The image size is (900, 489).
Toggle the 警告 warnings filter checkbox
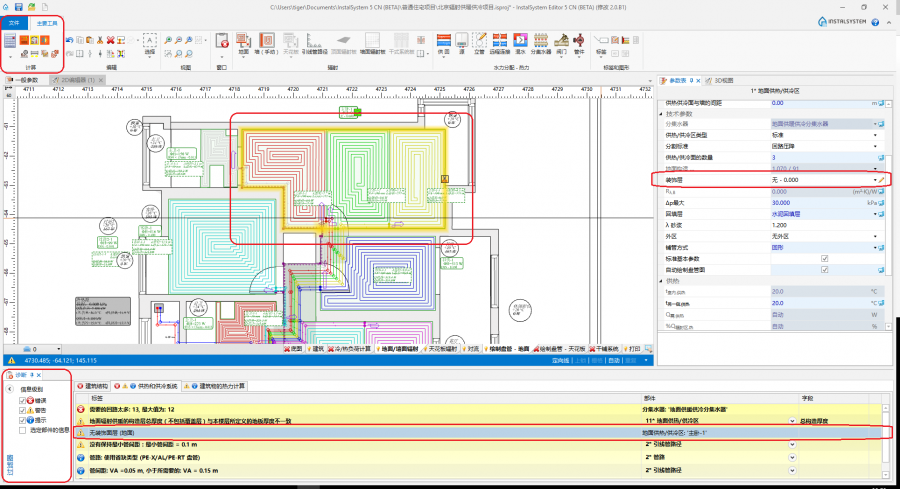[24, 410]
